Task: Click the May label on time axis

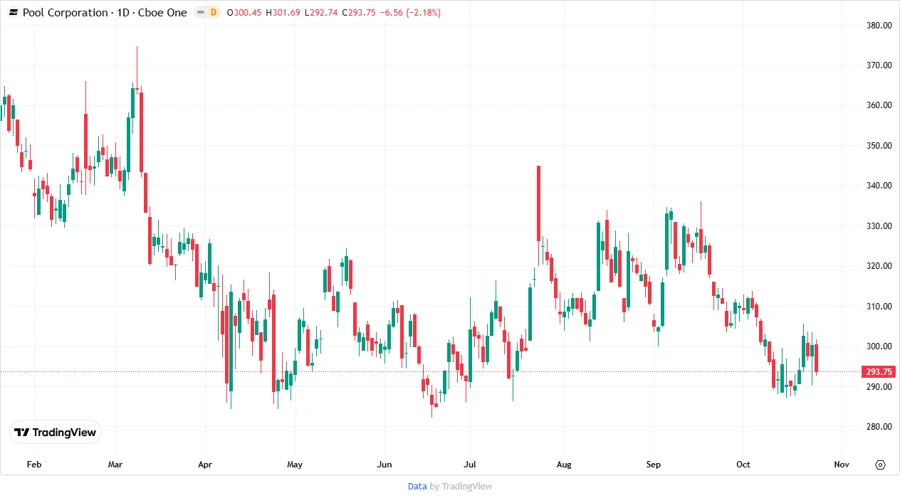Action: [294, 464]
